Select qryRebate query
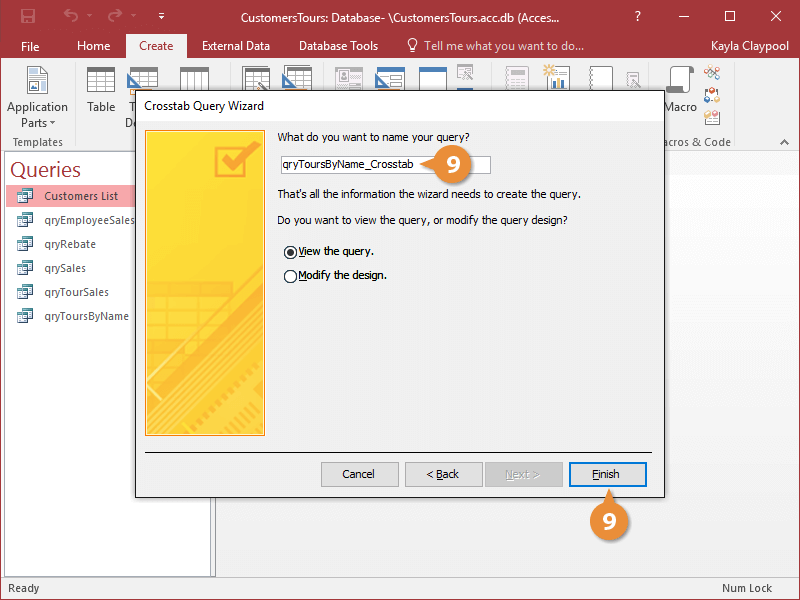Viewport: 800px width, 600px height. [70, 244]
